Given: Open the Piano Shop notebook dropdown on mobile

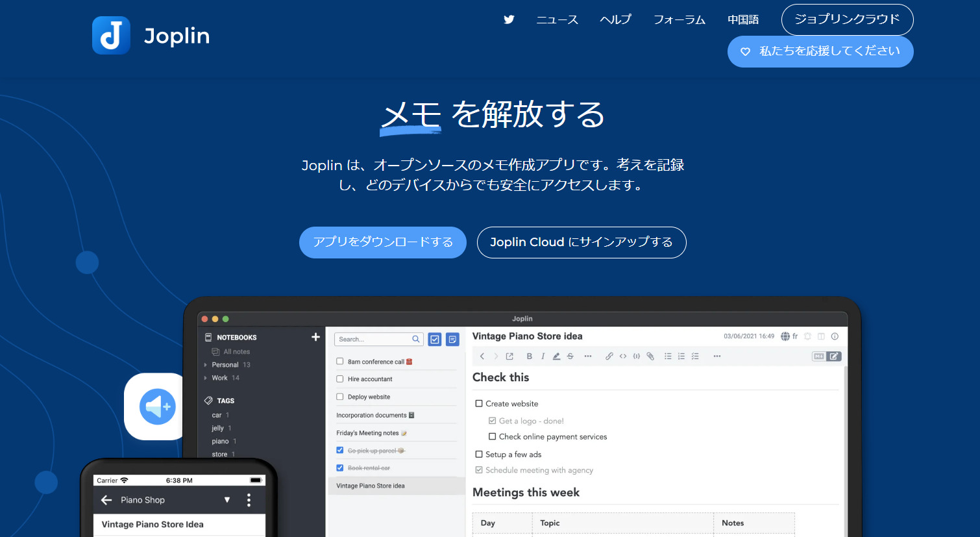Looking at the screenshot, I should click(227, 499).
